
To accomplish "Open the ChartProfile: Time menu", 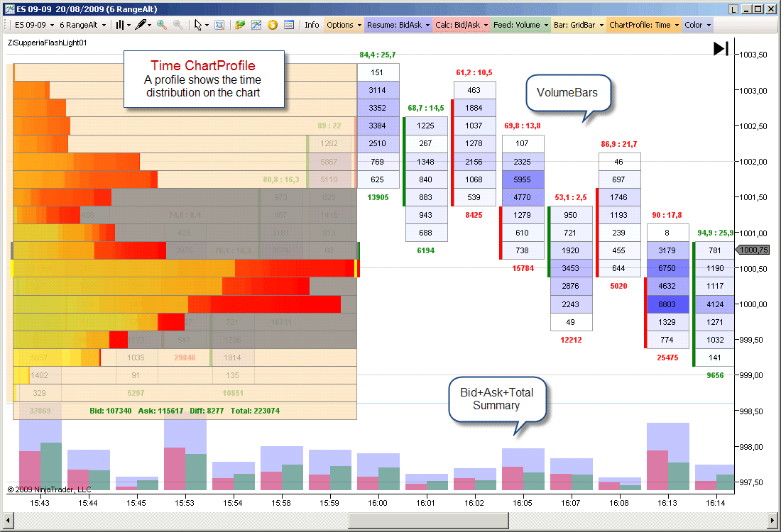I will tap(643, 25).
